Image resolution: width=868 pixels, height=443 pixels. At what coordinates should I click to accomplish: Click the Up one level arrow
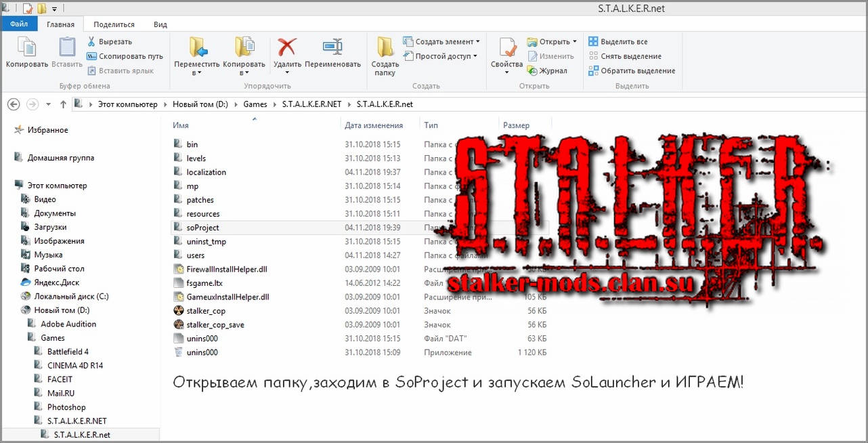click(63, 104)
